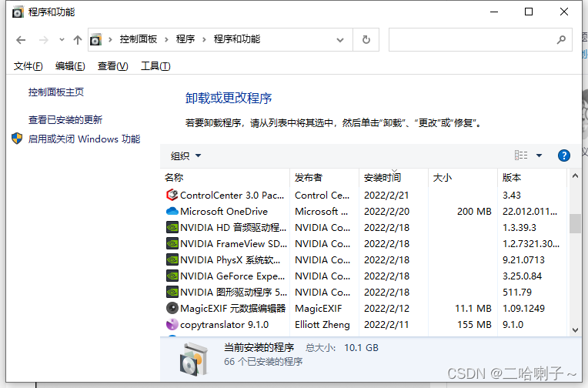
Task: Click version cell 1.09.1249
Action: 523,309
